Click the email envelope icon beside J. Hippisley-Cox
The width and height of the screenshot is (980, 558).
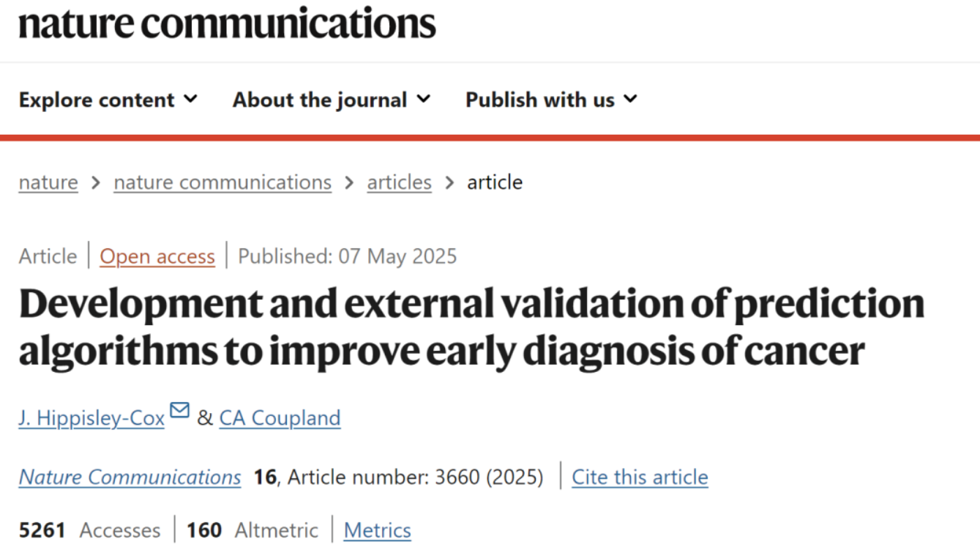click(x=179, y=411)
